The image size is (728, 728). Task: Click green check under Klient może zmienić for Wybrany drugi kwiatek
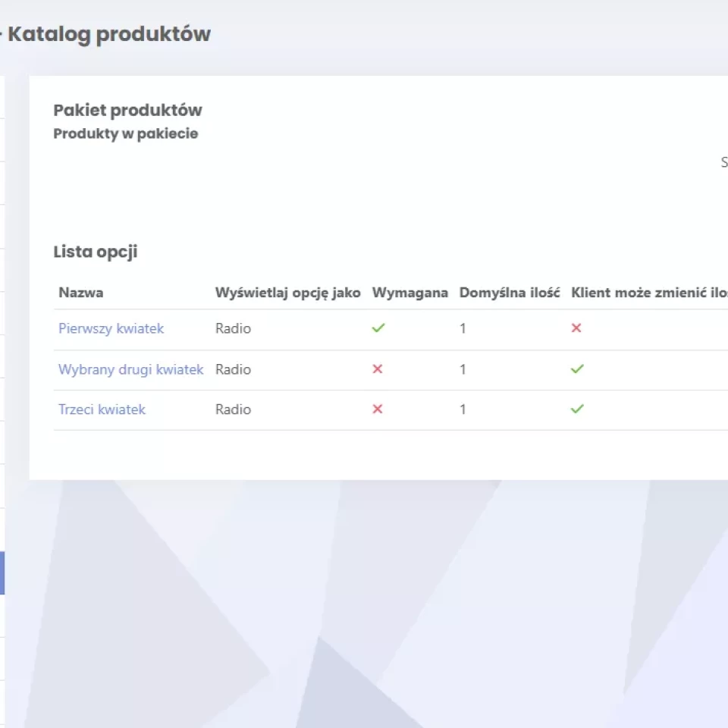click(x=577, y=369)
